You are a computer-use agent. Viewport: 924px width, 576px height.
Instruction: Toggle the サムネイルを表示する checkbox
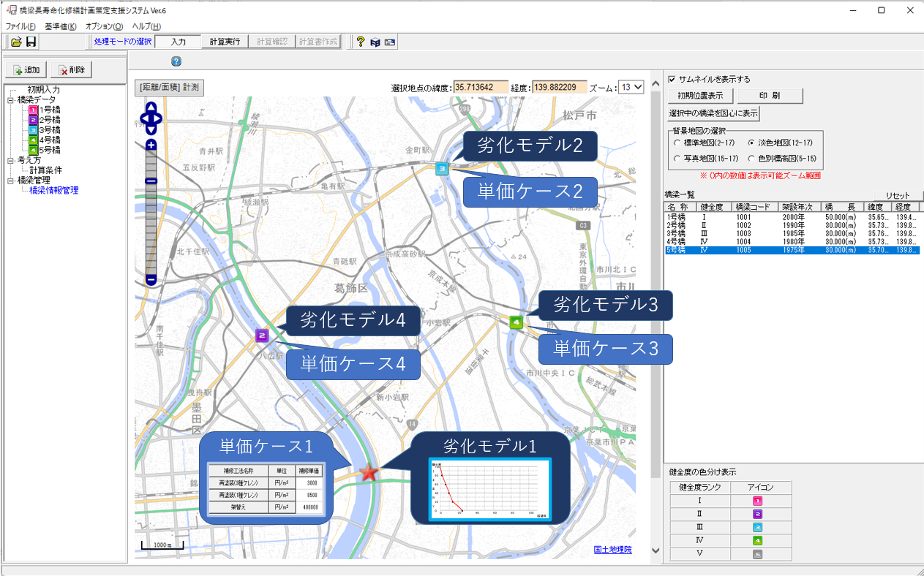click(672, 79)
